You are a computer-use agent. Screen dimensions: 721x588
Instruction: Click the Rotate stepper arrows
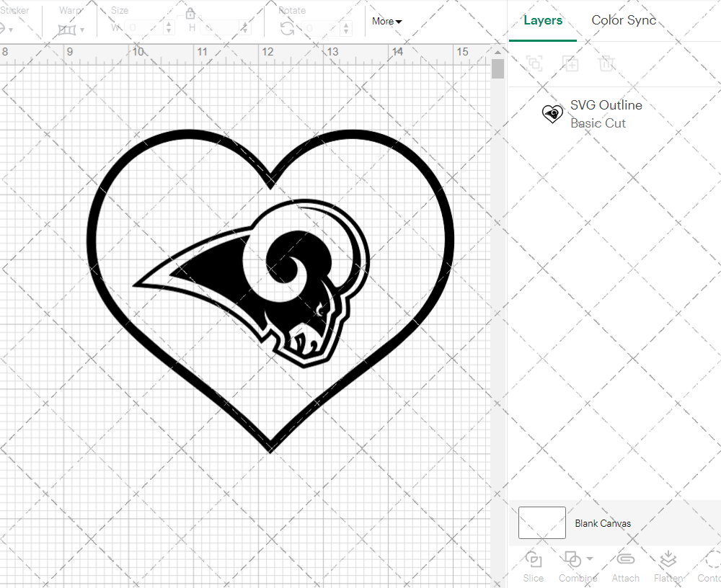coord(347,28)
